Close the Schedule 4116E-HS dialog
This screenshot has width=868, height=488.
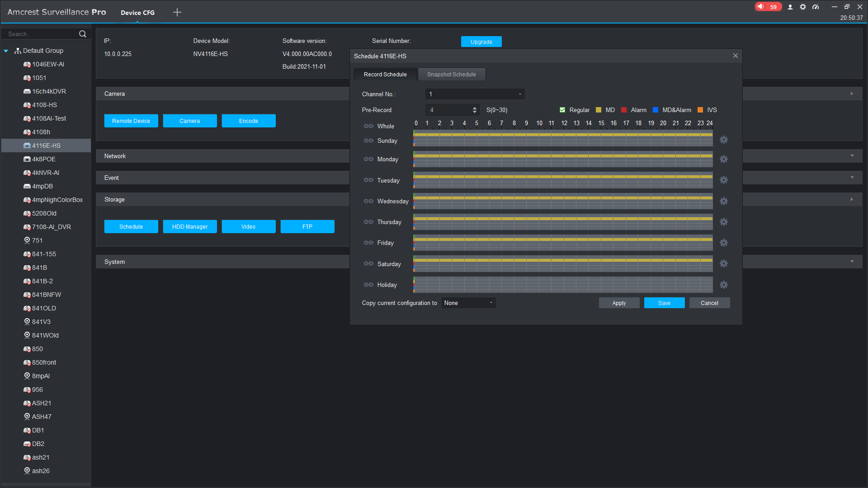(x=736, y=56)
